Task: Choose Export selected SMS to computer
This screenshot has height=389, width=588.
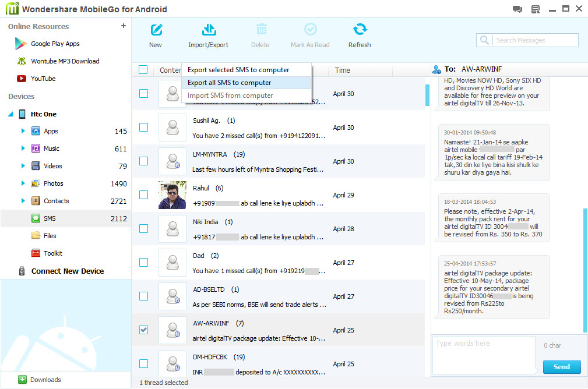Action: point(247,70)
